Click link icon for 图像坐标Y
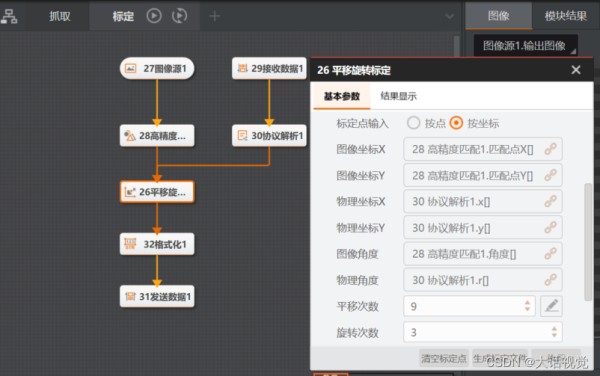This screenshot has width=600, height=376. coord(550,175)
